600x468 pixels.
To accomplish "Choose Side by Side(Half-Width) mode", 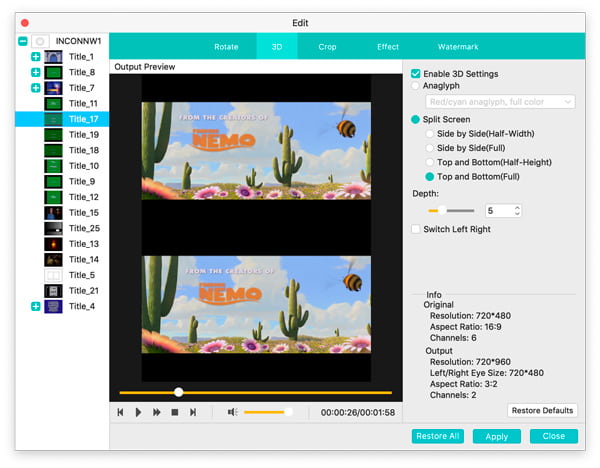I will [430, 134].
